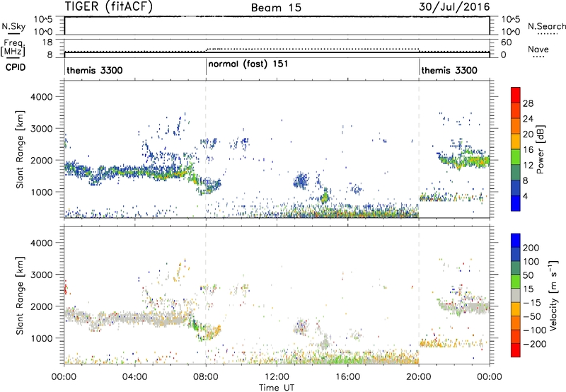Click the dashed 08:00 marker in the power panel
Image resolution: width=566 pixels, height=392 pixels.
(206, 149)
